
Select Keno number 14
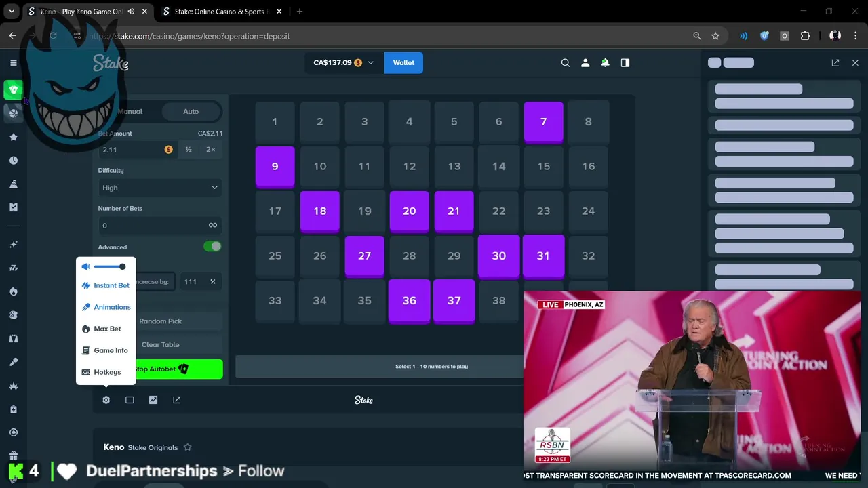coord(498,167)
